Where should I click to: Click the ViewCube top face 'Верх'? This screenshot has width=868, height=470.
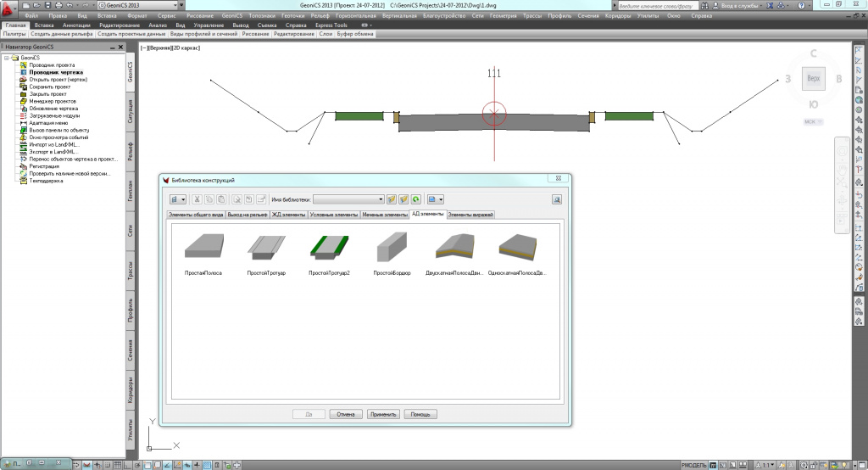point(813,78)
